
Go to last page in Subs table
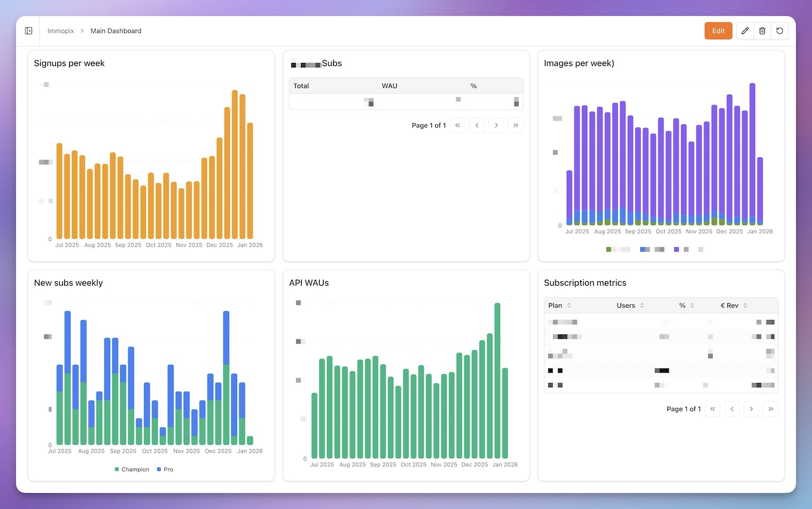516,125
